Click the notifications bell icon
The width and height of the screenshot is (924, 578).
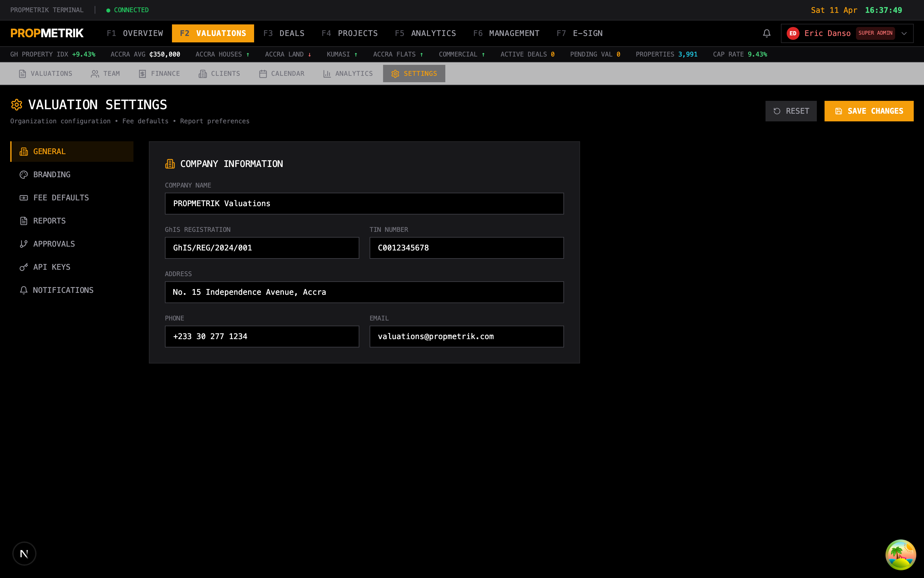tap(766, 33)
